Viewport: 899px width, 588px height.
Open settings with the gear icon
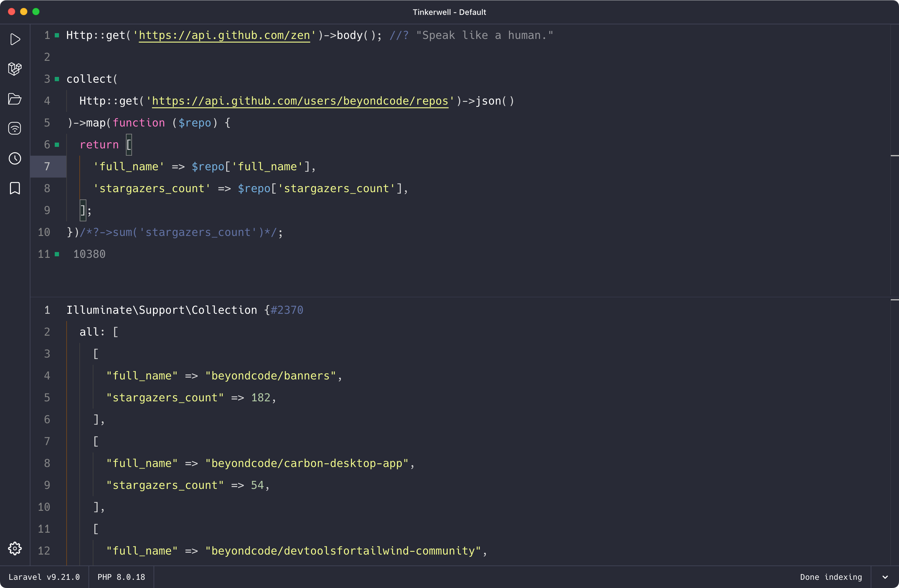tap(15, 548)
